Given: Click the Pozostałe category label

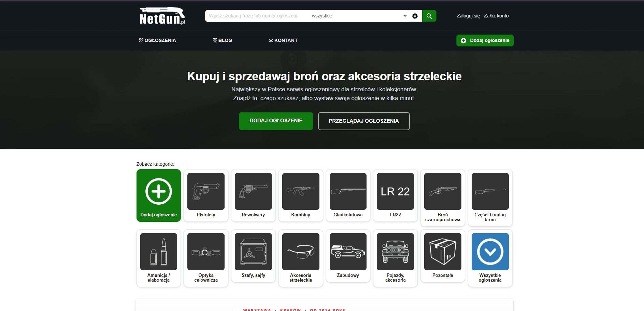Looking at the screenshot, I should (443, 275).
